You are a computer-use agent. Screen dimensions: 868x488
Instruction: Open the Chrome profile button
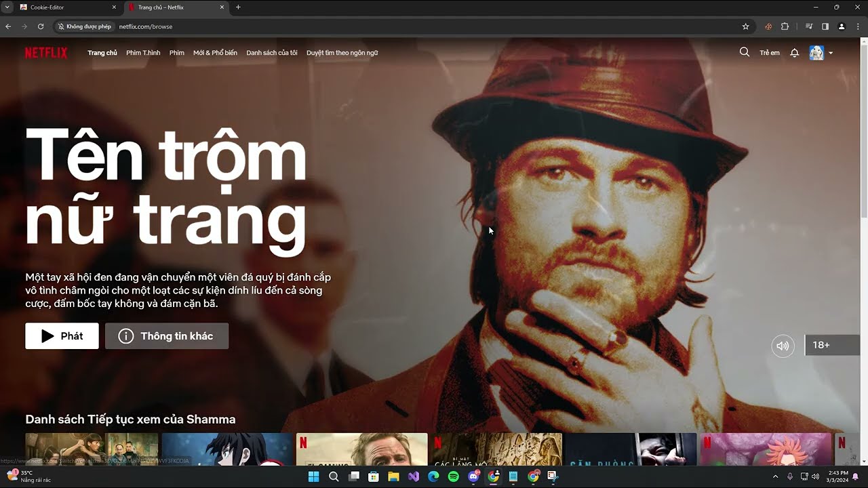(x=842, y=26)
